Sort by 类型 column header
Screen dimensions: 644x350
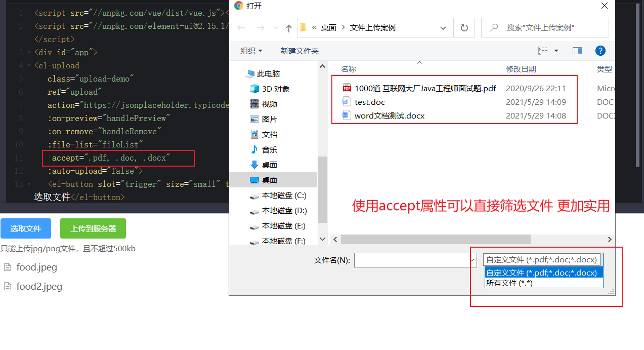click(604, 69)
